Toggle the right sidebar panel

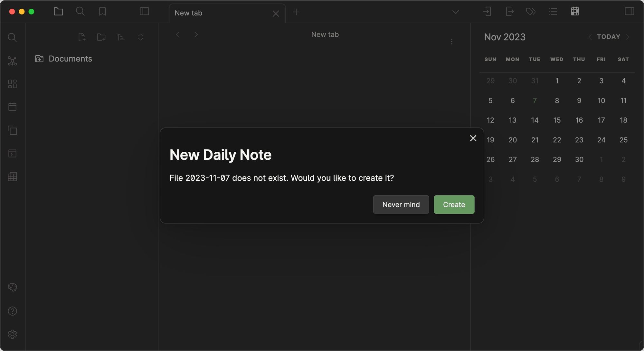click(x=629, y=12)
